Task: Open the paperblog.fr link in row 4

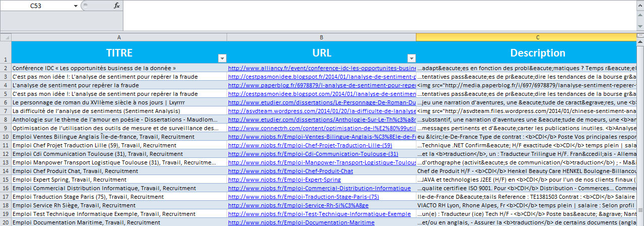Action: 322,85
